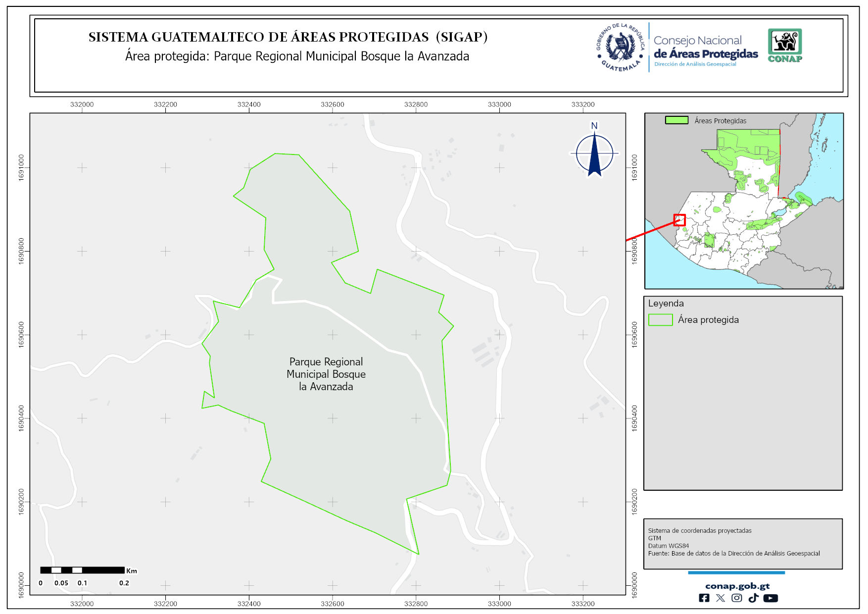This screenshot has height=614, width=868.
Task: Click the Leyenda heading
Action: pos(666,304)
